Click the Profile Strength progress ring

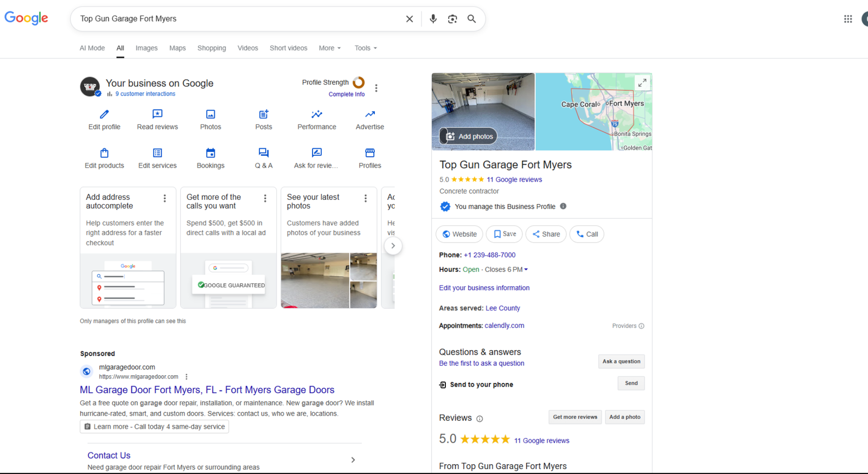pyautogui.click(x=359, y=83)
